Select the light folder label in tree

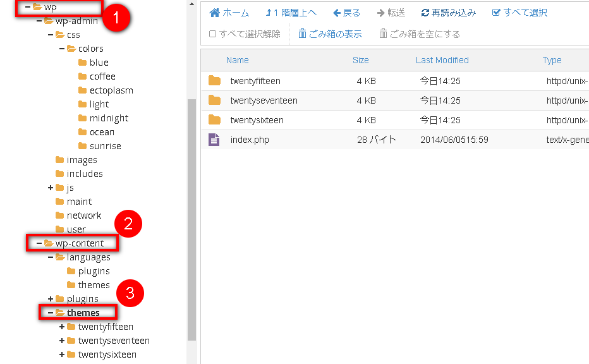tap(99, 104)
